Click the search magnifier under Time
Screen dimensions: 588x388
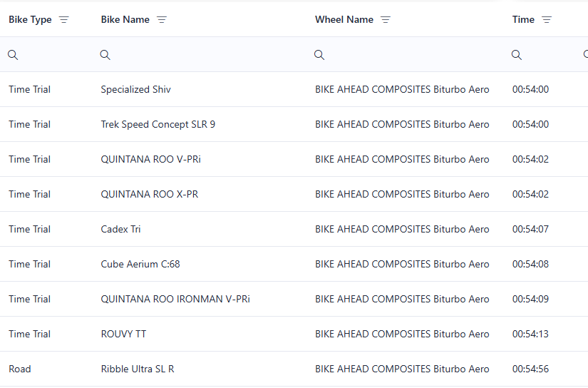(517, 55)
